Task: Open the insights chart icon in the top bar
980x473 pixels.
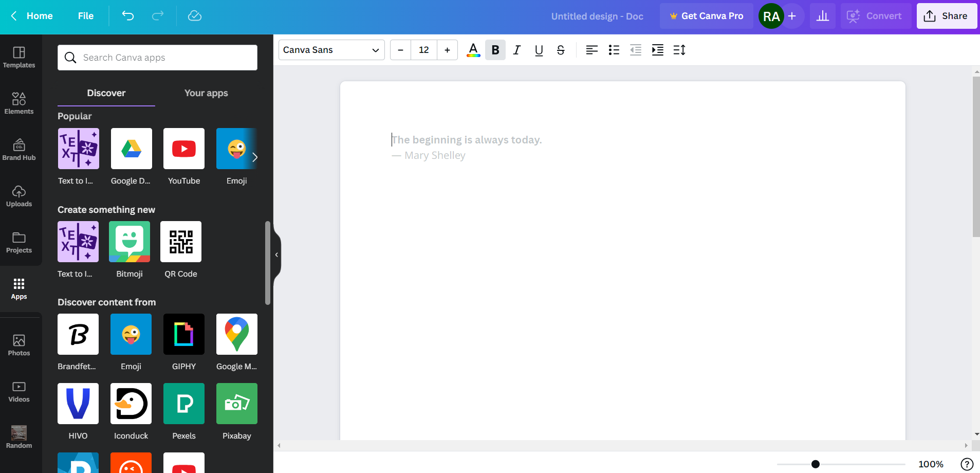Action: tap(822, 16)
